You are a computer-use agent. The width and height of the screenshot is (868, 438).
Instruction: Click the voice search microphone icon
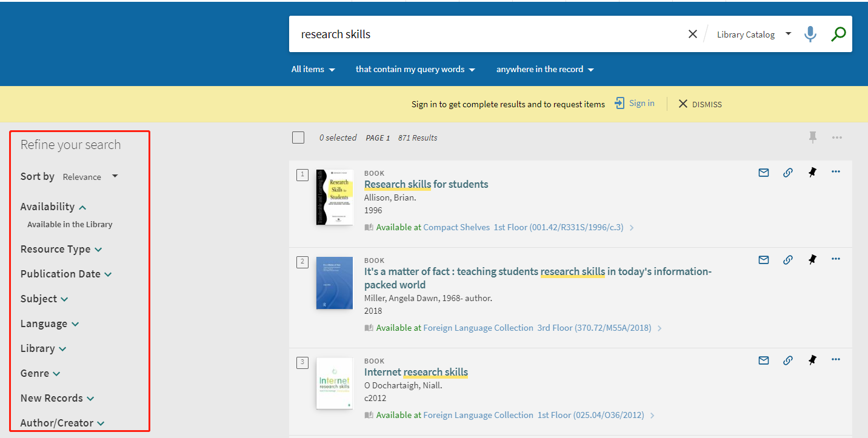pos(810,35)
